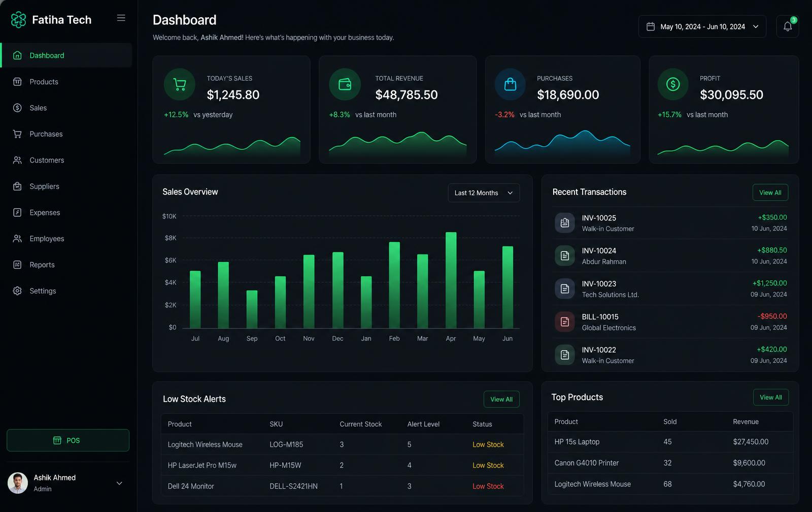Image resolution: width=812 pixels, height=512 pixels.
Task: Open the May 10 - Jun 10 date range dropdown
Action: coord(702,26)
